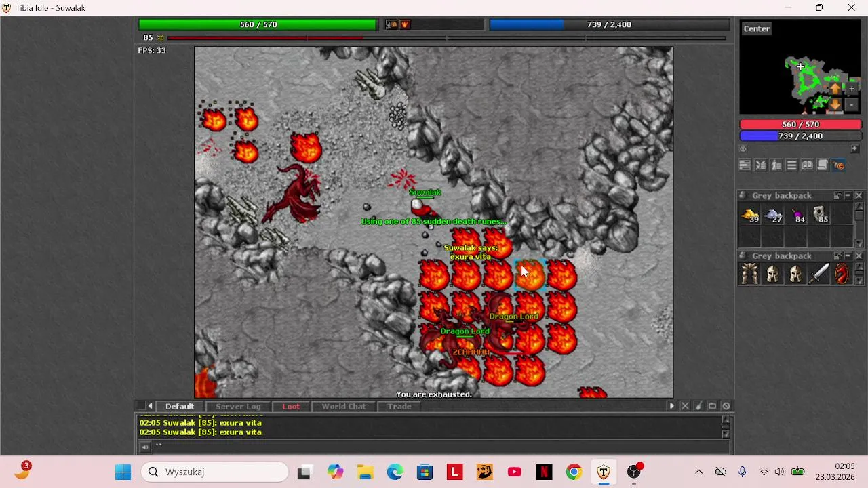Open File Explorer from the taskbar
Screen dimensions: 868x488
coord(365,472)
